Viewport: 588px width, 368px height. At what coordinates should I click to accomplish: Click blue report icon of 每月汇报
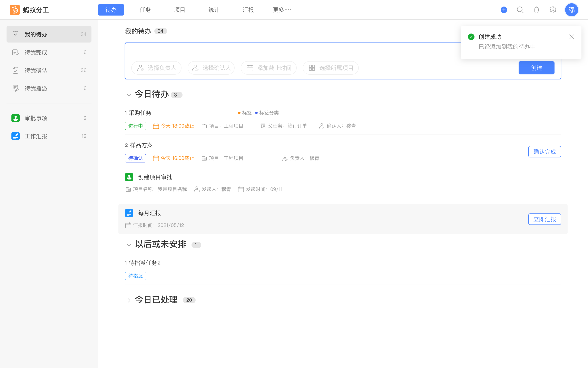(x=129, y=213)
